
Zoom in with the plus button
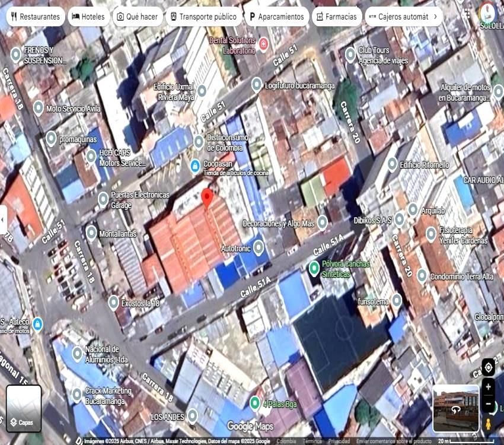pyautogui.click(x=488, y=387)
